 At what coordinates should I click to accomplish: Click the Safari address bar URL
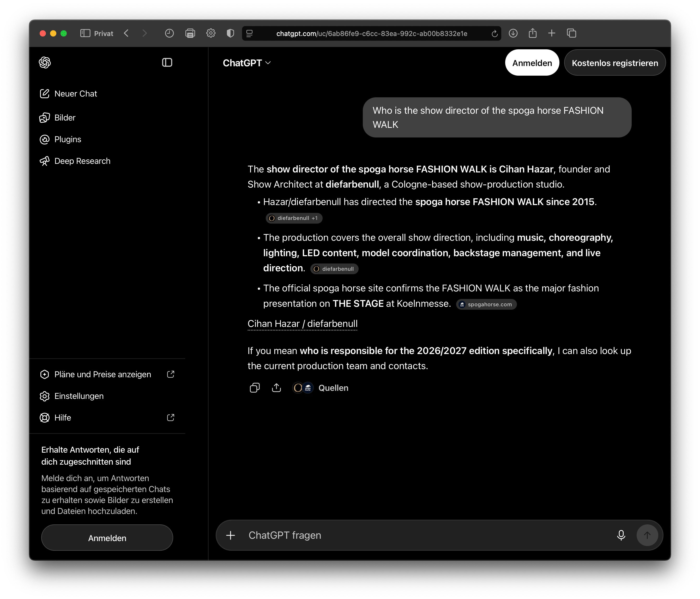[x=372, y=33]
